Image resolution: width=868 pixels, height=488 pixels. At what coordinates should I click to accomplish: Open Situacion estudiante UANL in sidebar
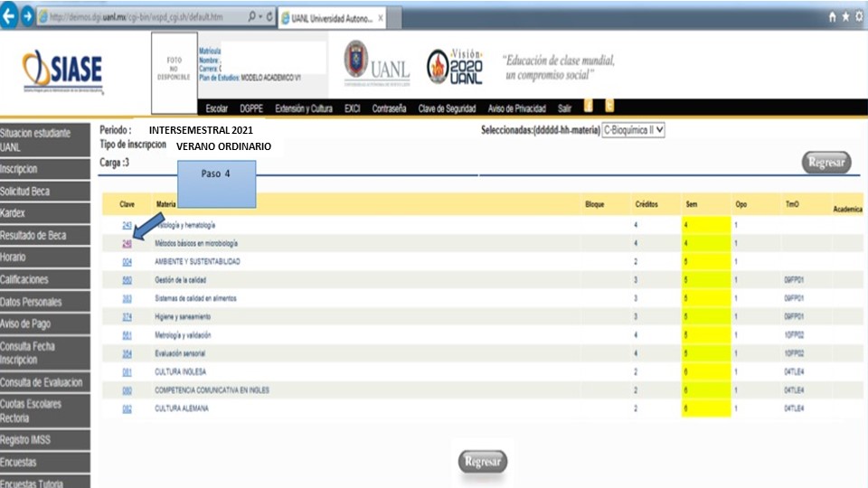click(45, 140)
